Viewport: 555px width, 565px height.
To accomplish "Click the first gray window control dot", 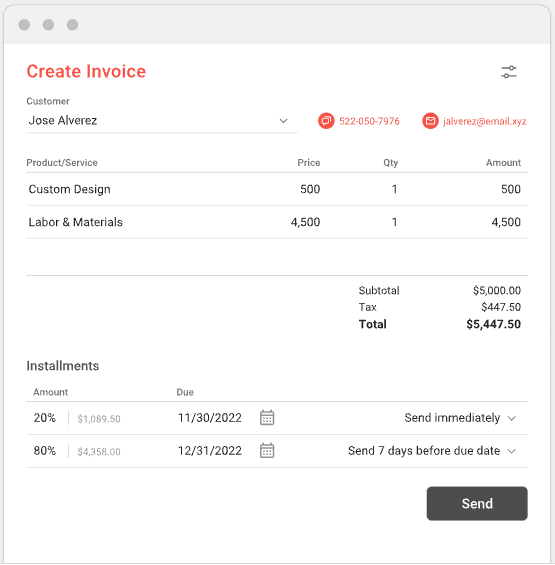I will click(x=24, y=25).
